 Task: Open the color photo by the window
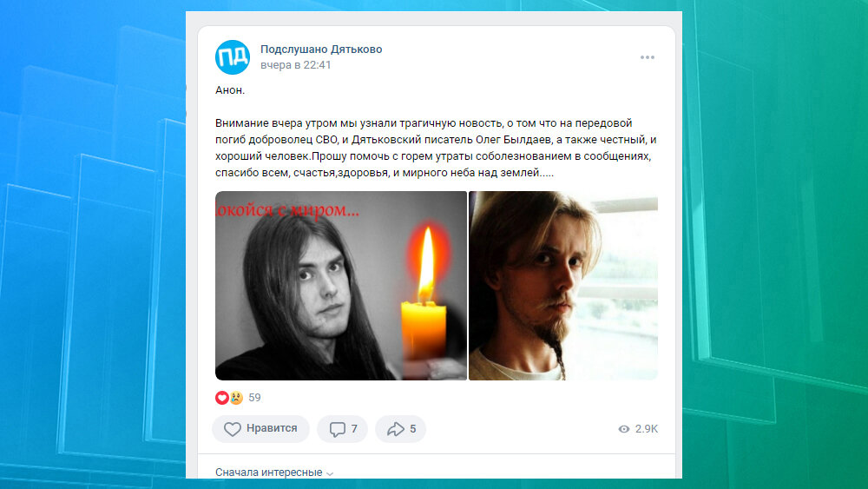[x=563, y=286]
